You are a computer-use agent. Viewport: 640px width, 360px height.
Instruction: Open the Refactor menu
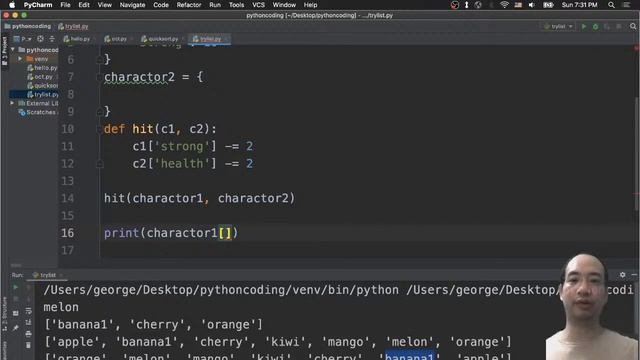pyautogui.click(x=189, y=5)
